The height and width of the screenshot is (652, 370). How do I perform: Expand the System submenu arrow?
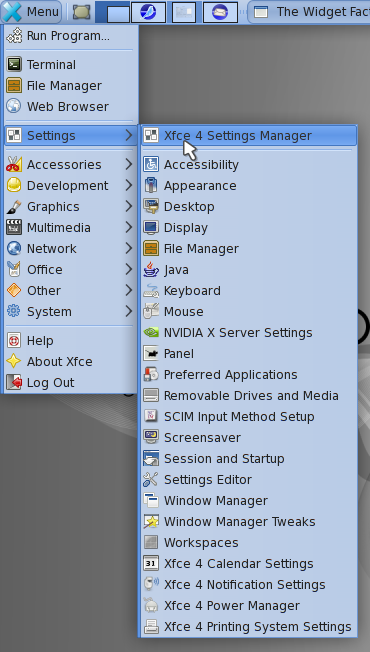click(129, 311)
